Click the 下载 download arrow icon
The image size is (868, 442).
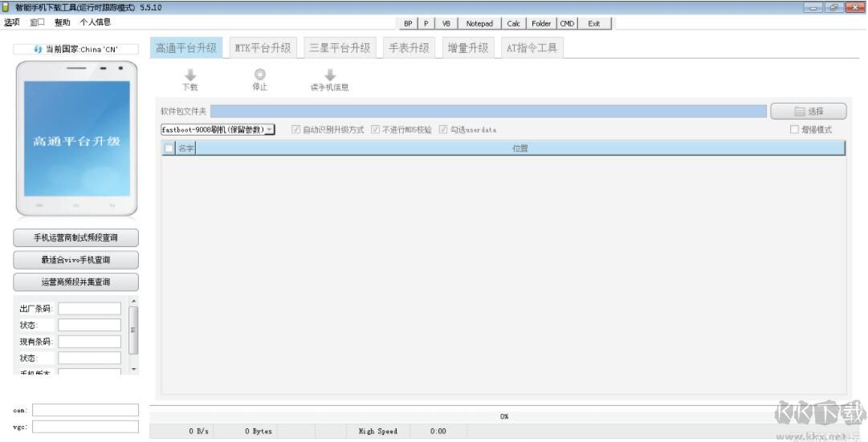pos(189,75)
